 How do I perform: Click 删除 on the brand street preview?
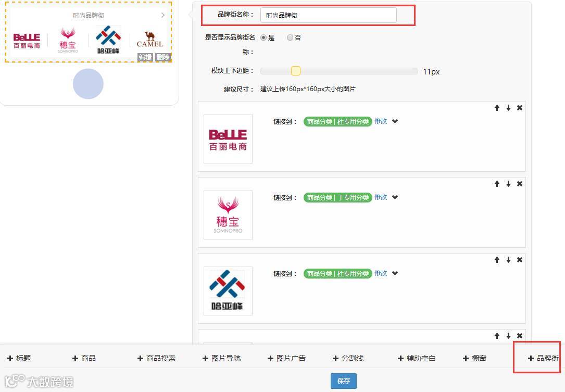pos(163,57)
